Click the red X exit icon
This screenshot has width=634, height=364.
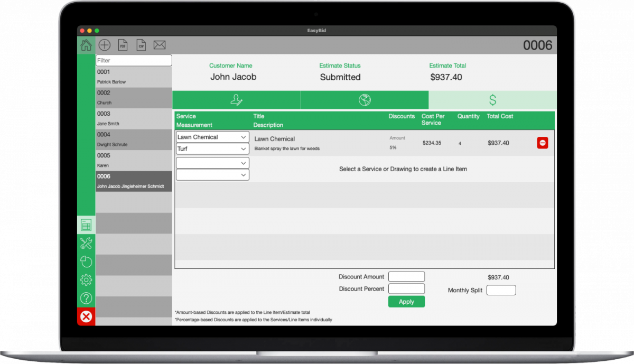(86, 316)
